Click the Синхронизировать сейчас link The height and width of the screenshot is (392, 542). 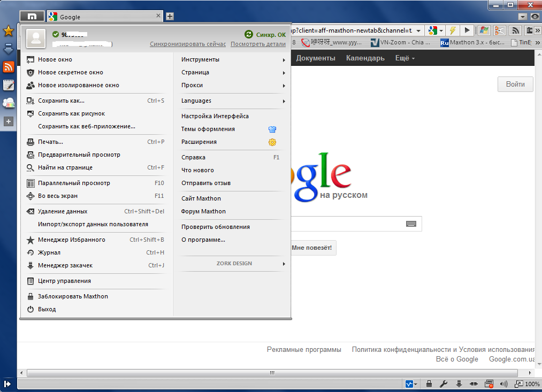click(x=188, y=44)
